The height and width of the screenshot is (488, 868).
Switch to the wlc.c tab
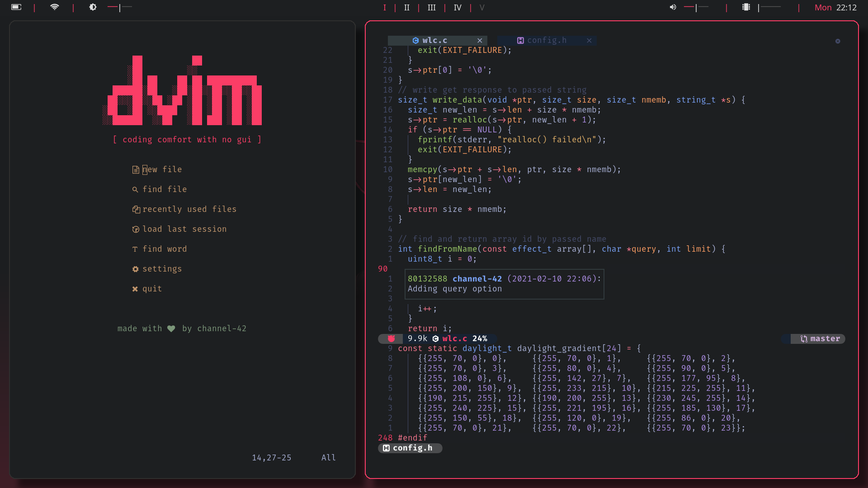[434, 41]
